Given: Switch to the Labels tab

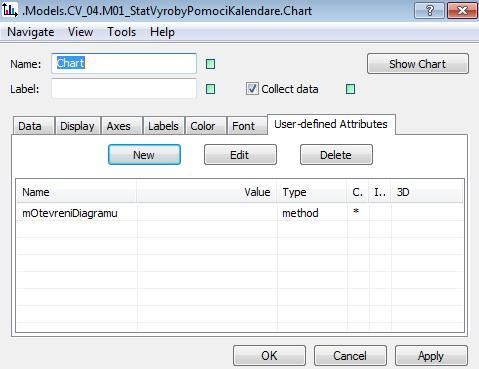Looking at the screenshot, I should click(x=163, y=126).
